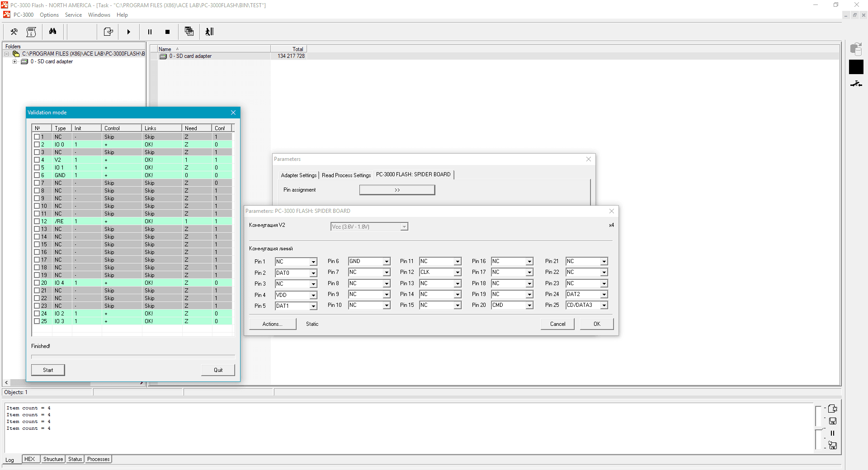Open the Pin 20 CMD dropdown

tap(529, 305)
